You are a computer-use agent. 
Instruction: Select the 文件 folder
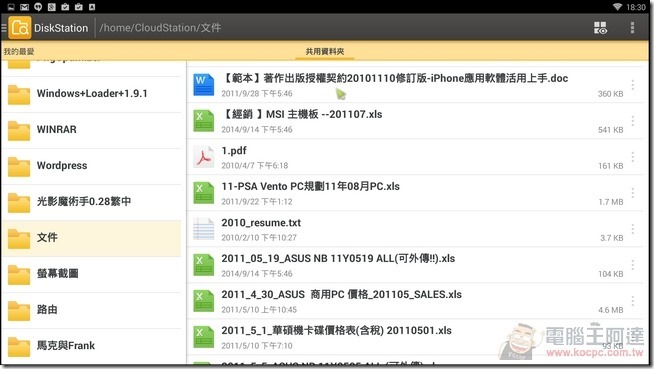[92, 238]
